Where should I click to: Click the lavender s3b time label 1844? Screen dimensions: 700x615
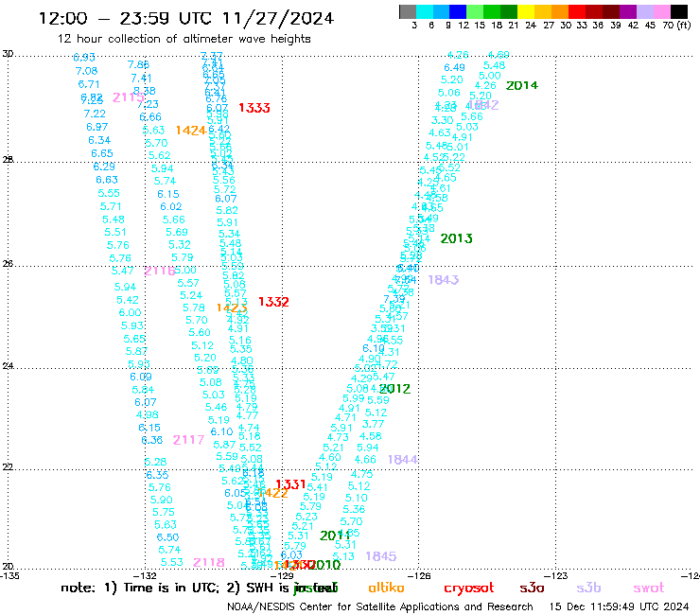click(403, 460)
